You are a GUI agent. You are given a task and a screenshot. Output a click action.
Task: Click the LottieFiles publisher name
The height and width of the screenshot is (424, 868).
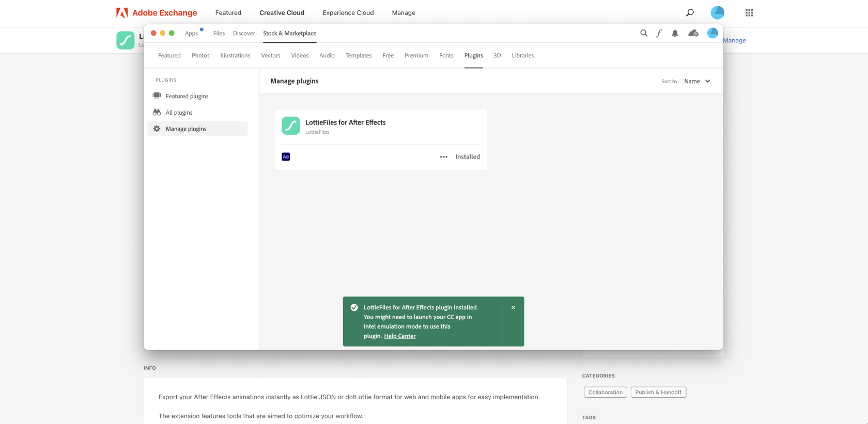[x=317, y=132]
